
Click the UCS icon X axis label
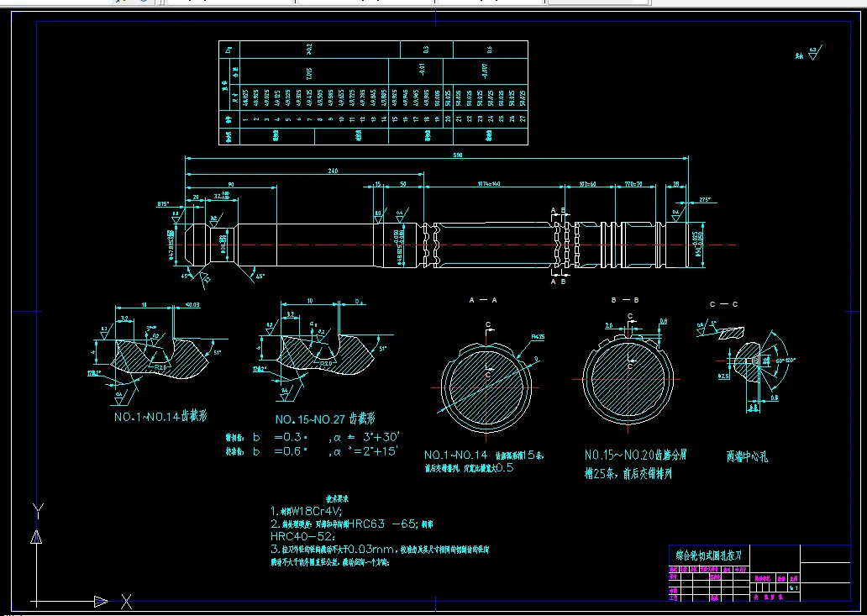tap(126, 602)
